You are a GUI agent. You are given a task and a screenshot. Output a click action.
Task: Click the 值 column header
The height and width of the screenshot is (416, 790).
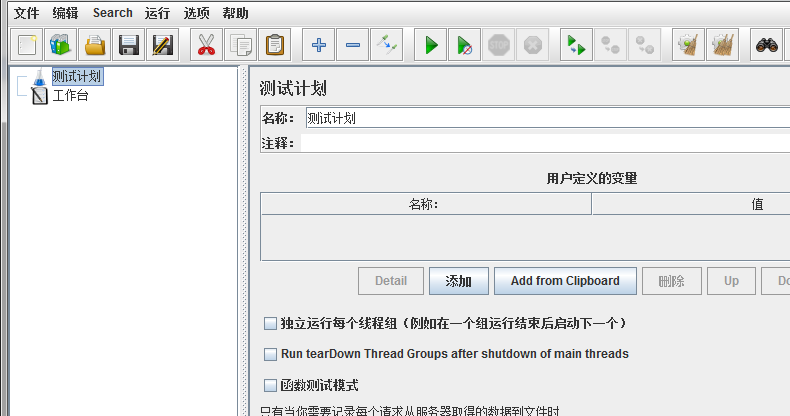691,204
